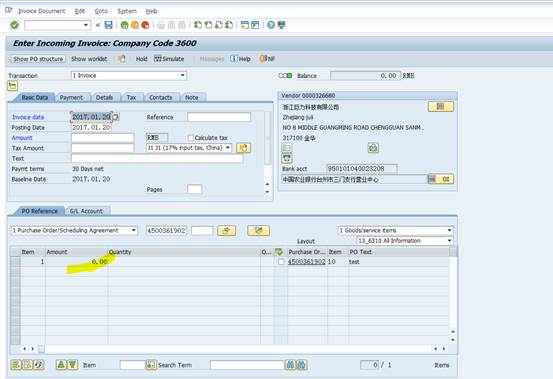Click the Reference input field
Image resolution: width=553 pixels, height=379 pixels.
pyautogui.click(x=219, y=117)
